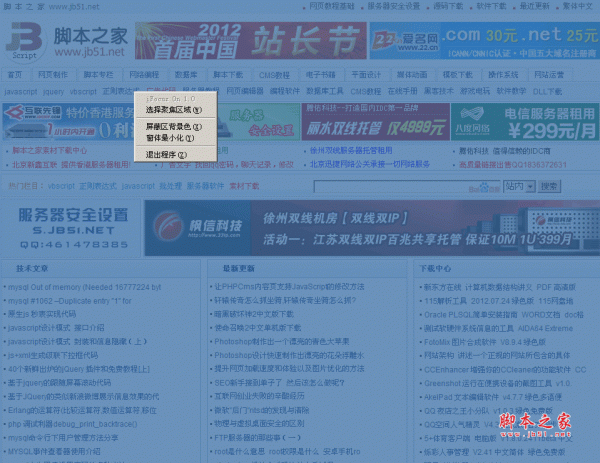The width and height of the screenshot is (600, 463).
Task: Open 网页教程基础 link in top bar
Action: [332, 6]
